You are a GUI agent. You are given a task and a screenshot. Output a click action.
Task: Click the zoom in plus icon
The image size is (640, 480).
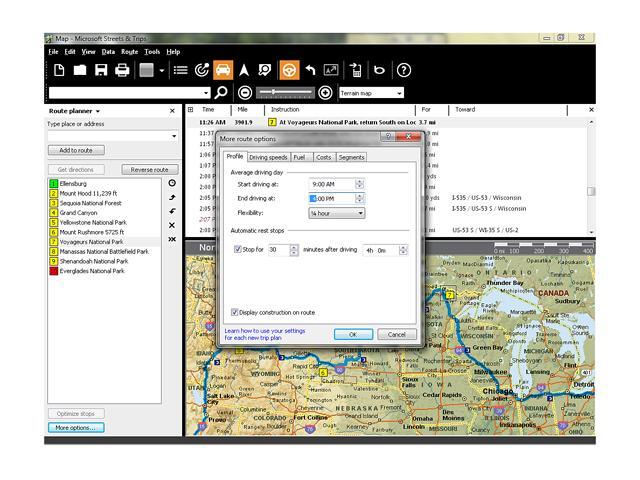tap(325, 93)
